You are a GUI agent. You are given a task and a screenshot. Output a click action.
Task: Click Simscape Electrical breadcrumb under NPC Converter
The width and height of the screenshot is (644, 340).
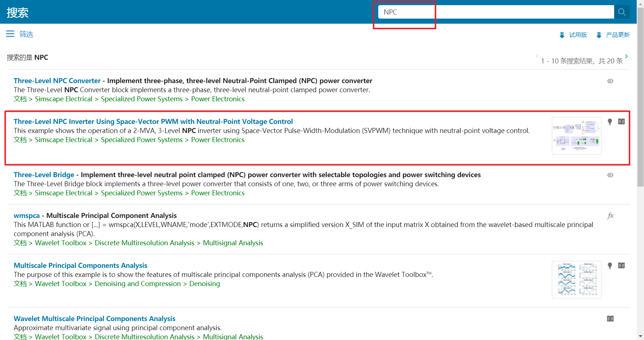point(64,99)
